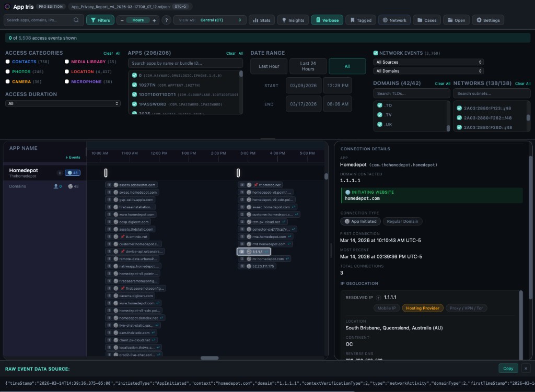
Task: Select the 1.1.1.1 domain entry
Action: pos(254,252)
